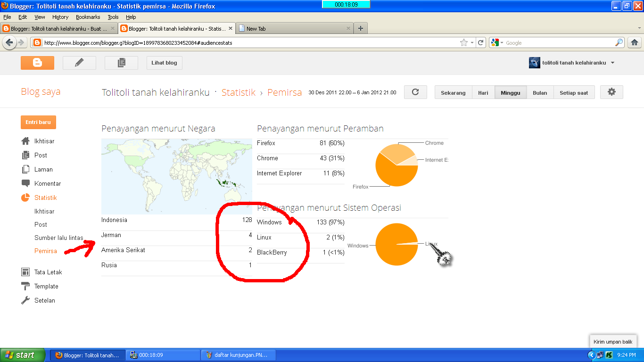Close the first Blogger Buat tab
The height and width of the screenshot is (362, 644).
point(113,28)
